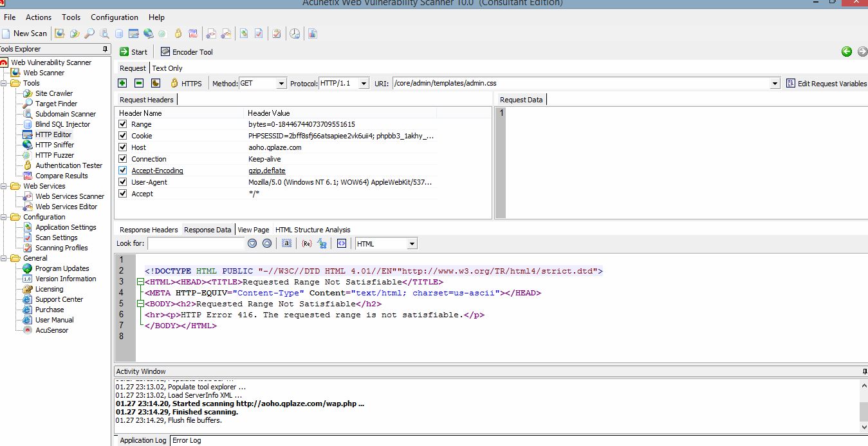
Task: Click the word-wrap code brackets icon
Action: tap(342, 243)
